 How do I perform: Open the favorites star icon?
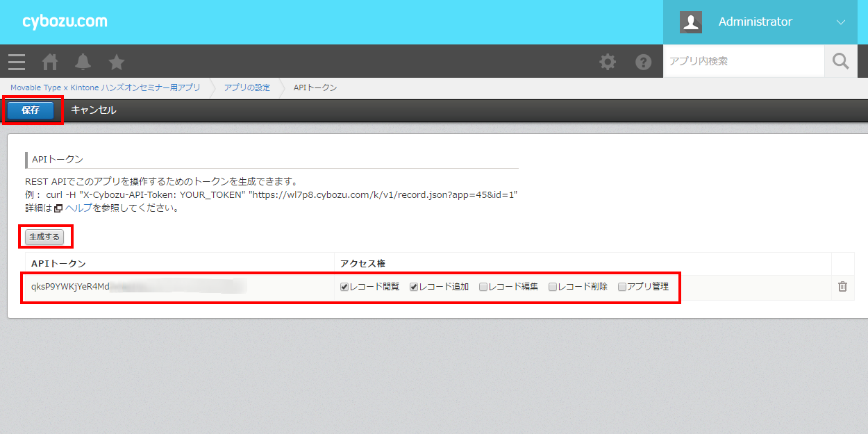(x=117, y=62)
